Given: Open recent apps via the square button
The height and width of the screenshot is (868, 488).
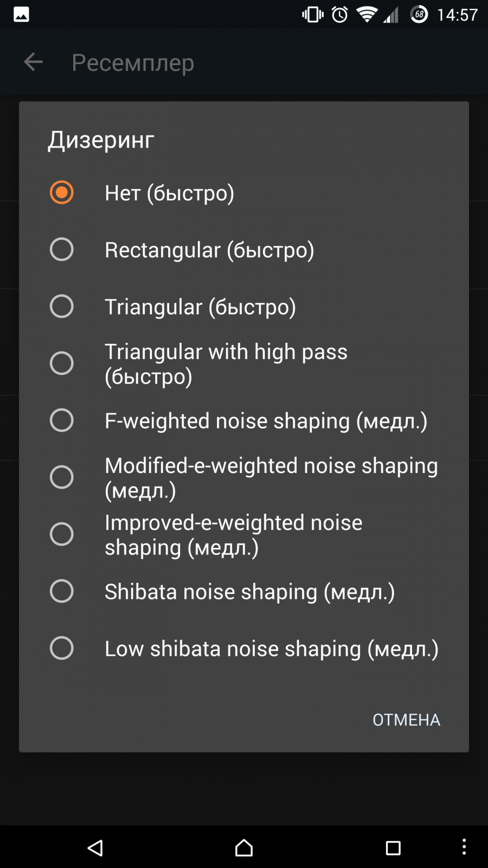Looking at the screenshot, I should coord(393,847).
